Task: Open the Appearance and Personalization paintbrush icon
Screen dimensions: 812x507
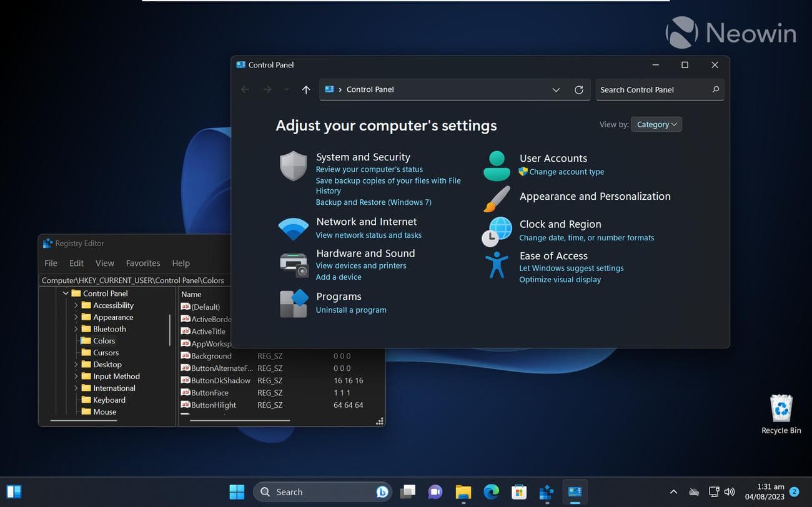Action: (497, 199)
